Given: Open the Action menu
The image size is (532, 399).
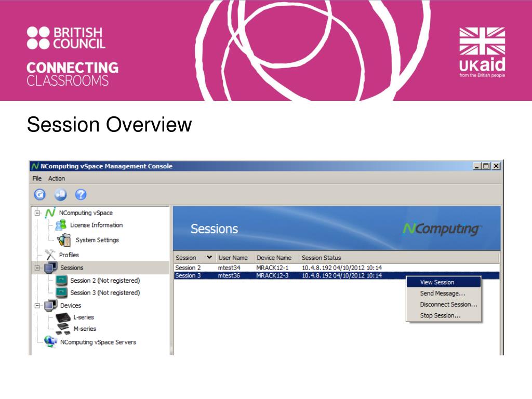Looking at the screenshot, I should coord(56,179).
